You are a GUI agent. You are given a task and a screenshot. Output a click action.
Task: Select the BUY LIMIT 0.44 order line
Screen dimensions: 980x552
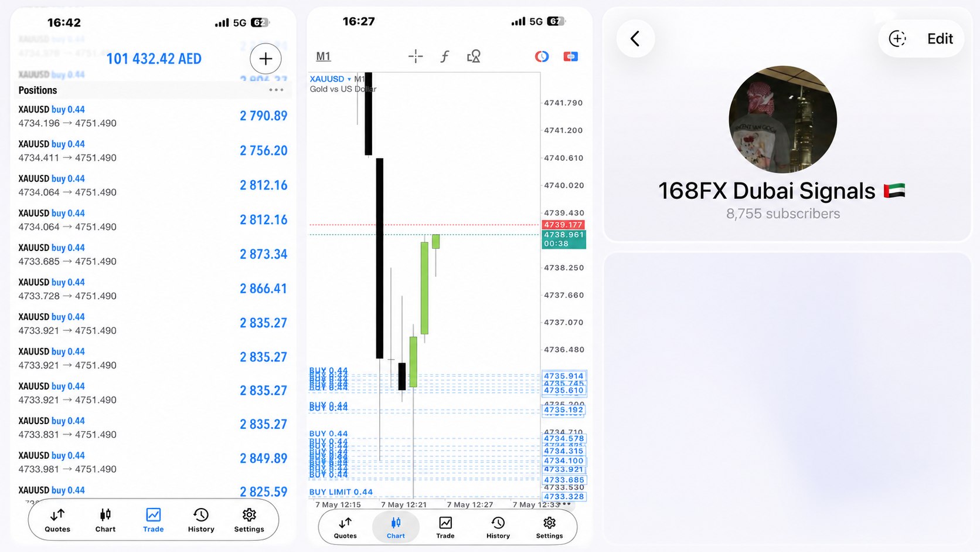[x=341, y=492]
